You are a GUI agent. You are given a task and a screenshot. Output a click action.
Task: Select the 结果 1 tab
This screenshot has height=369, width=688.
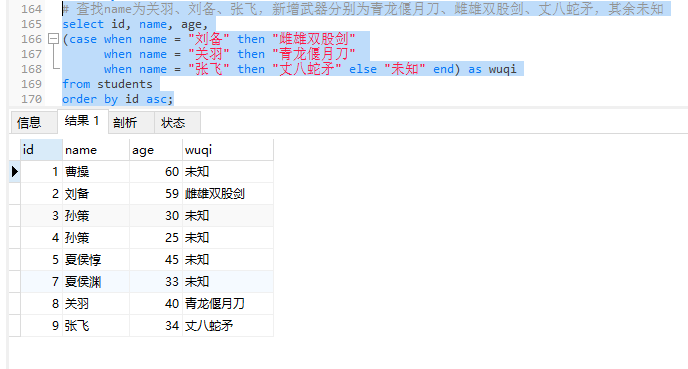82,121
